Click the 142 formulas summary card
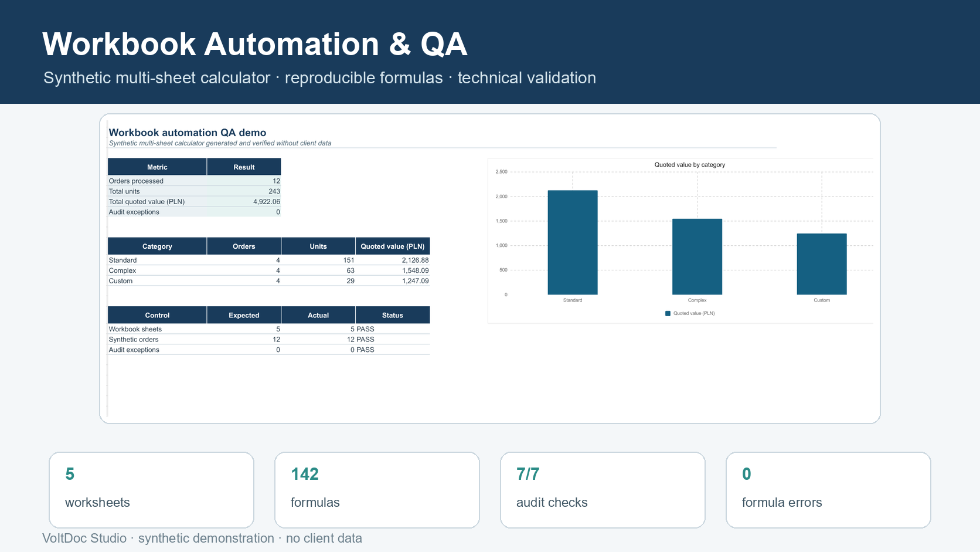Screen dimensions: 980x552 pos(377,490)
